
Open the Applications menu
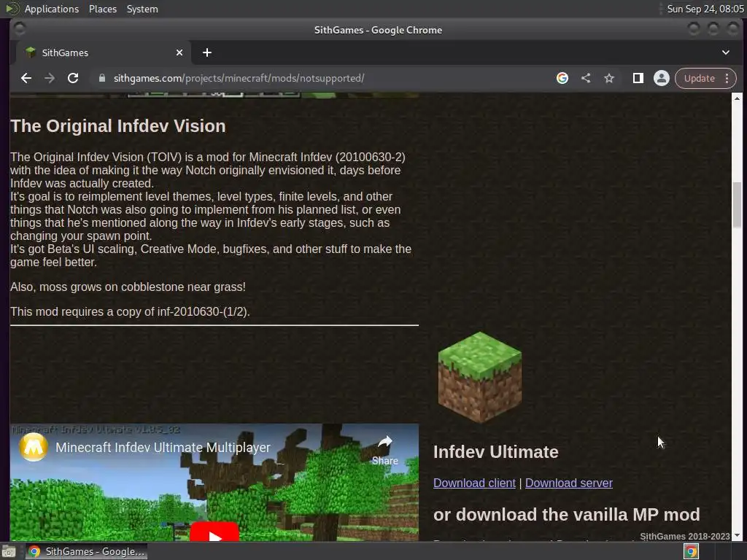coord(52,9)
